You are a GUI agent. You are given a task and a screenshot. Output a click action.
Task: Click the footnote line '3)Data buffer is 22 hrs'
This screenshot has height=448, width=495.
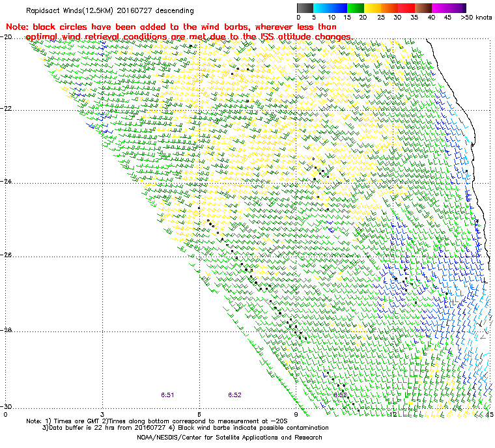[x=186, y=428]
